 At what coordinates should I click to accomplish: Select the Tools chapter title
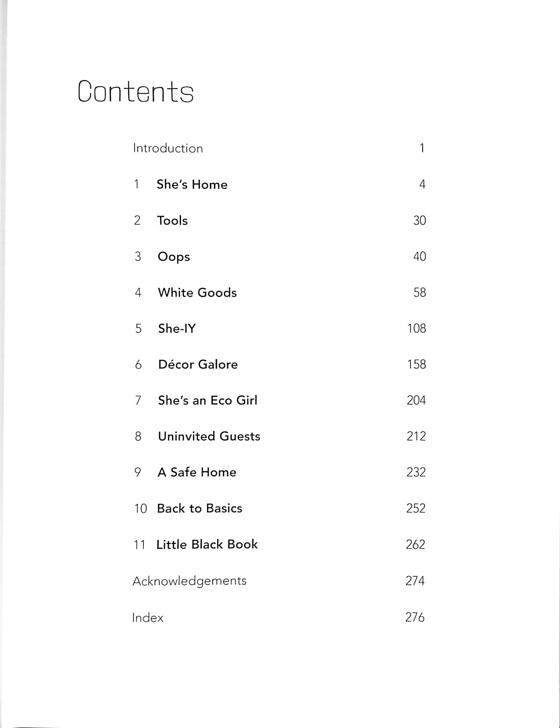click(172, 221)
